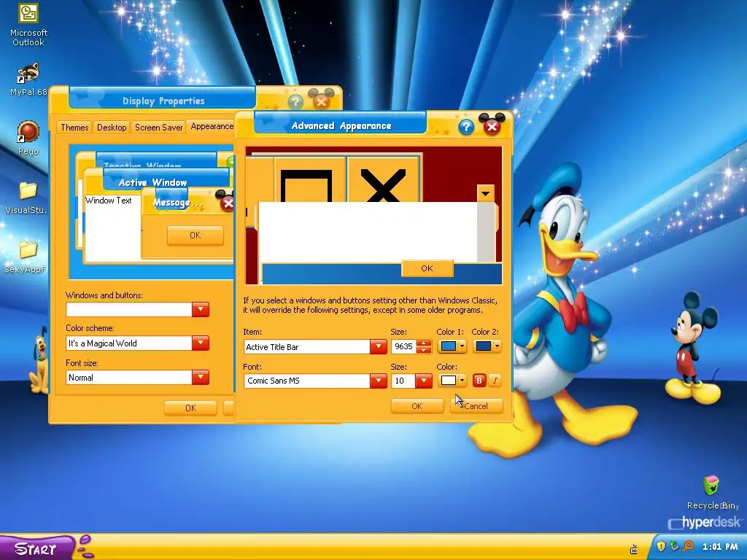Click the OK button in the Display Properties Message preview
The image size is (747, 560).
point(196,236)
